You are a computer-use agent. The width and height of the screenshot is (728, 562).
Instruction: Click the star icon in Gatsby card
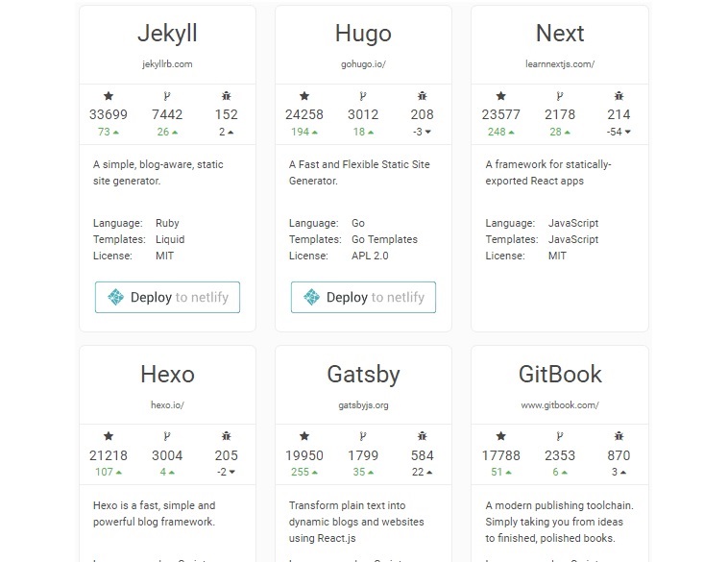(x=304, y=436)
